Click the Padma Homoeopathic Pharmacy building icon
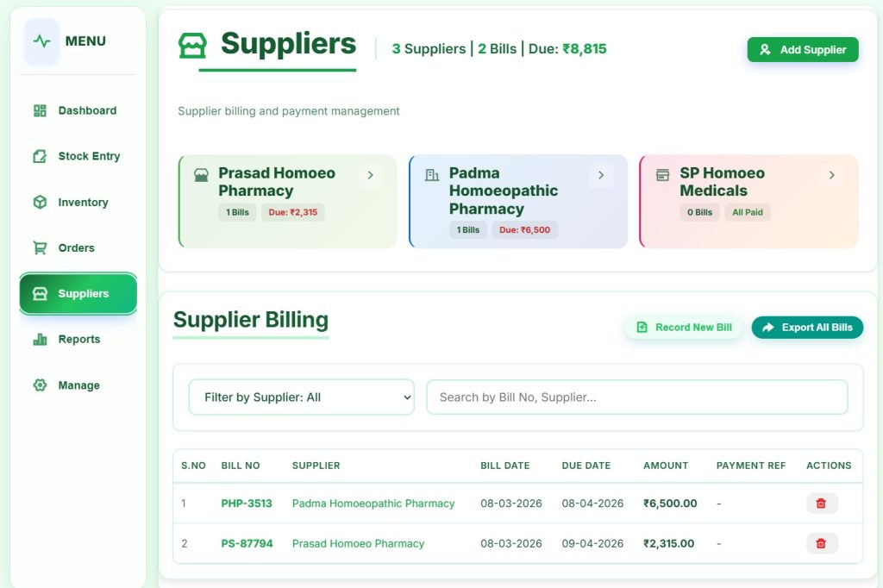 point(432,175)
